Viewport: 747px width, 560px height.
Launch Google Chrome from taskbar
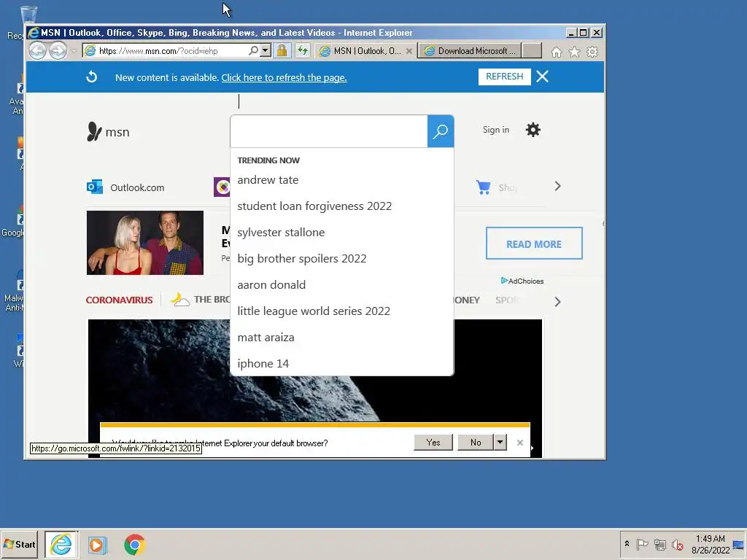[135, 545]
